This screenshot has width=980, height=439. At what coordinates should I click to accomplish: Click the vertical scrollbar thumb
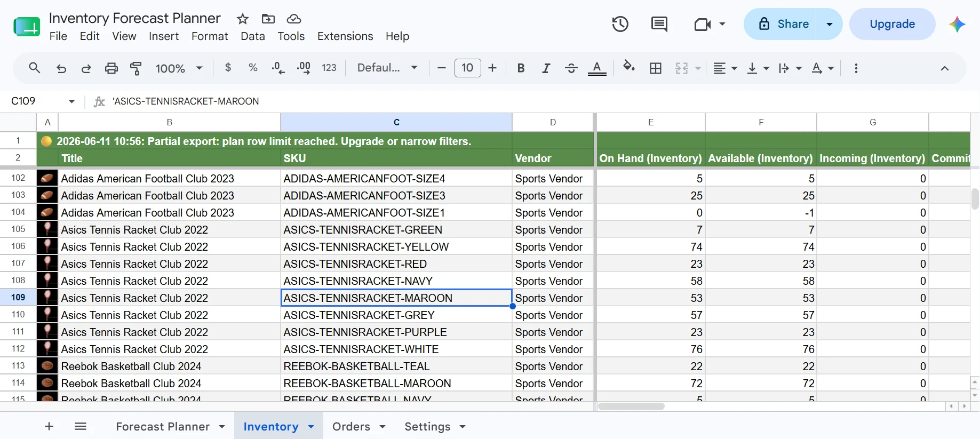975,199
